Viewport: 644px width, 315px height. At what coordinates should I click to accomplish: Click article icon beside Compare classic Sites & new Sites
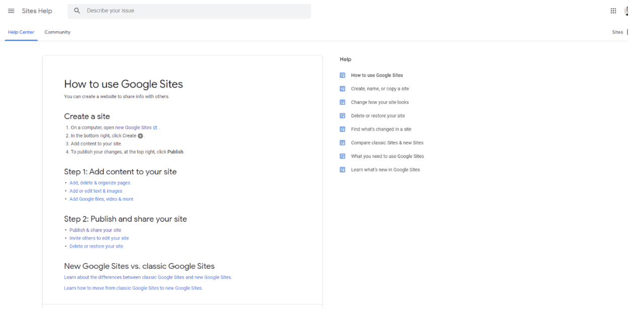coord(343,143)
